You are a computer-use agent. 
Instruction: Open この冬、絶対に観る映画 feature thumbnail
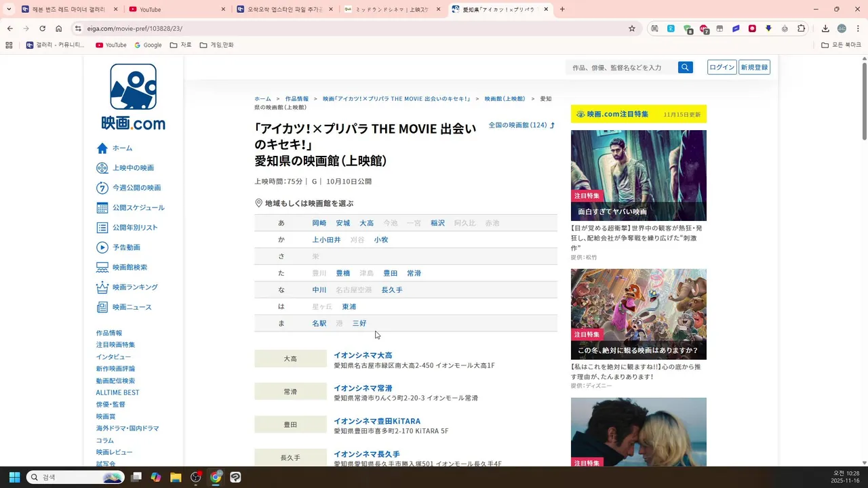click(x=638, y=314)
